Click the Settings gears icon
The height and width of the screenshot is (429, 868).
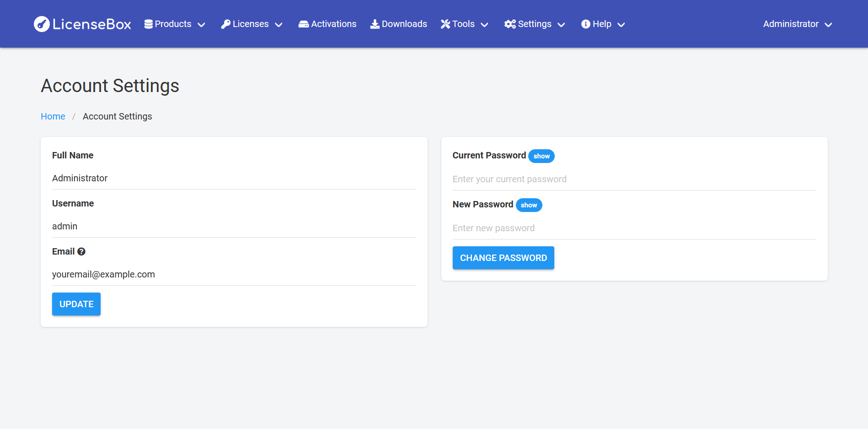coord(510,24)
